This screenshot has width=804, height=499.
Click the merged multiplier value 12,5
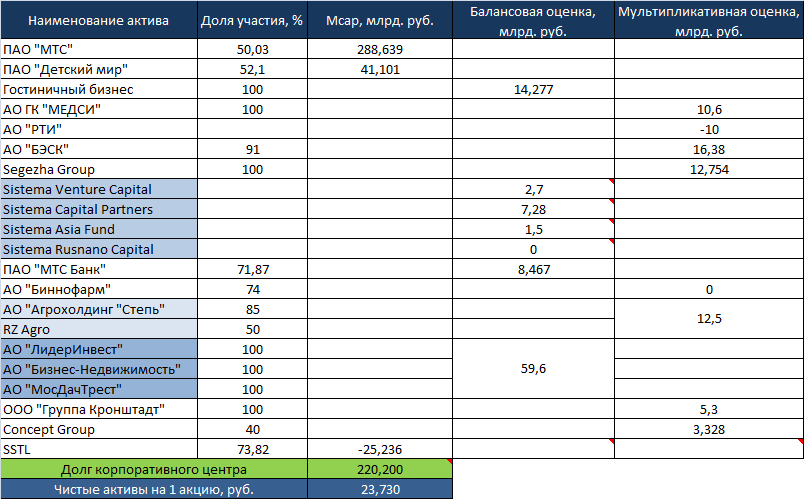coord(709,318)
